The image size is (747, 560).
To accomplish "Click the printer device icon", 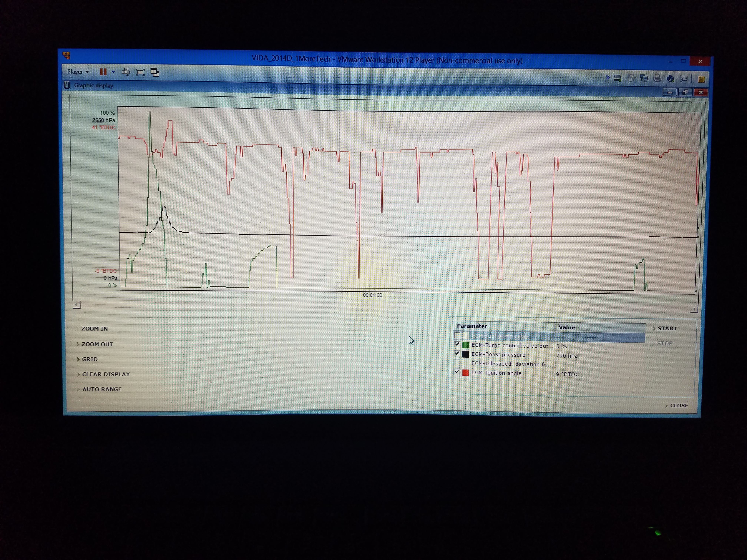I will pyautogui.click(x=657, y=79).
